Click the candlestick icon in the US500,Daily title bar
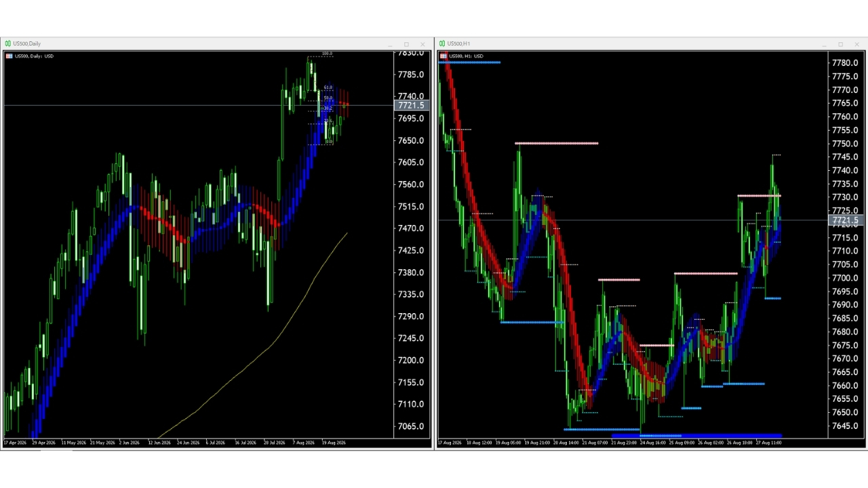The width and height of the screenshot is (868, 488). pyautogui.click(x=7, y=44)
